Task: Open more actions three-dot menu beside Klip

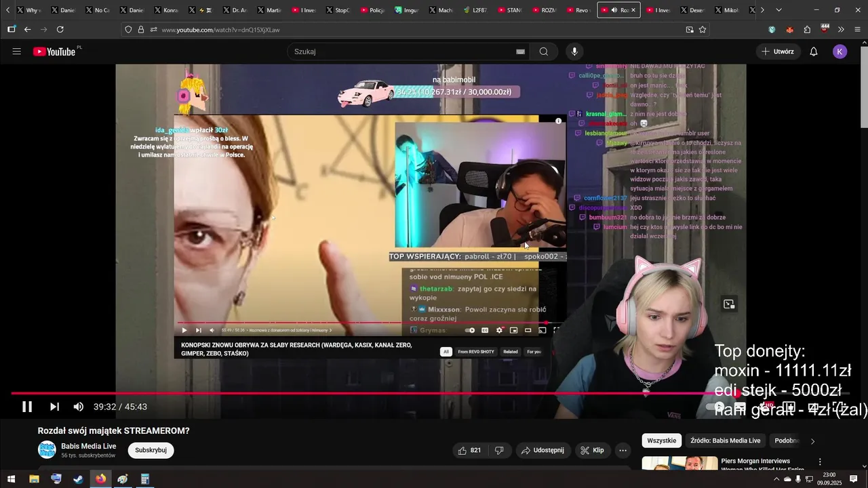Action: (x=623, y=450)
